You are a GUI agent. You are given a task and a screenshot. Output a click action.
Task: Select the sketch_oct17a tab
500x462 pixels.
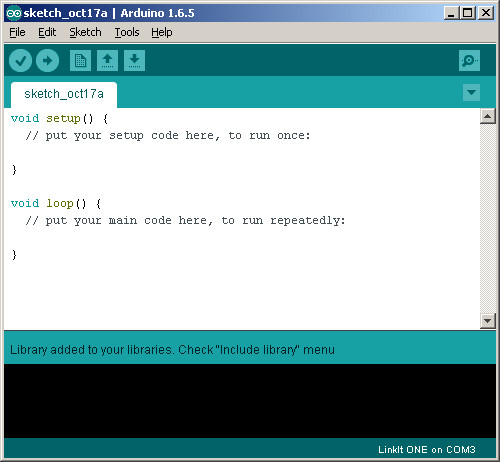(64, 94)
